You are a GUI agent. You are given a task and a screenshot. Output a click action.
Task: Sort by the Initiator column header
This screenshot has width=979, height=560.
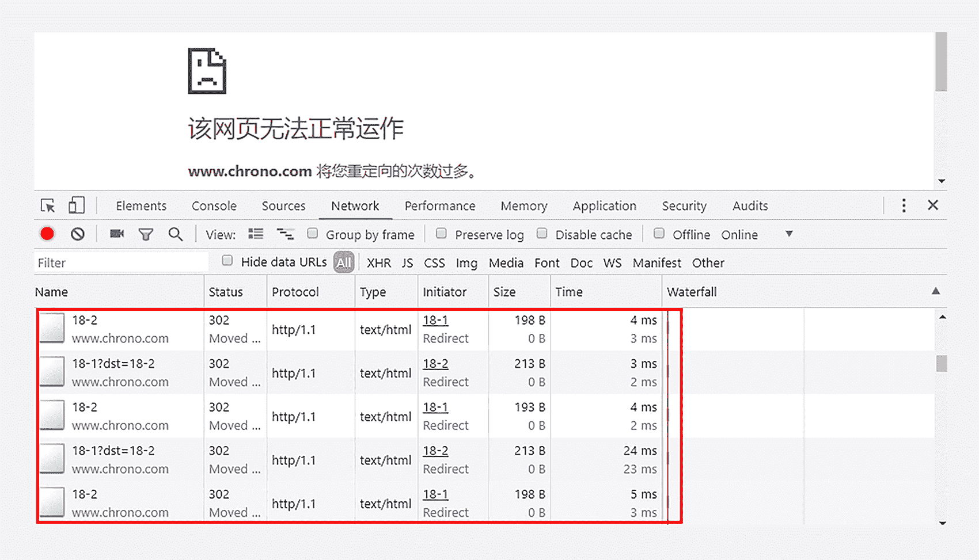pos(453,292)
